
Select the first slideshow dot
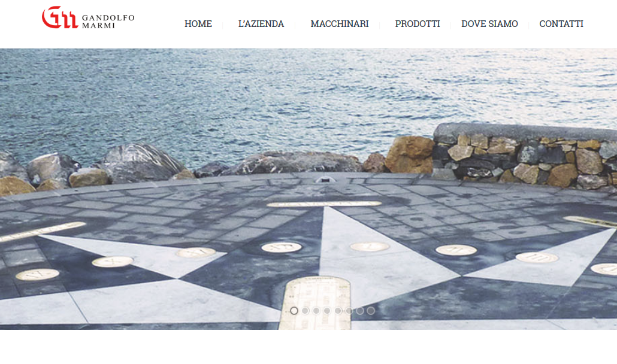(294, 311)
